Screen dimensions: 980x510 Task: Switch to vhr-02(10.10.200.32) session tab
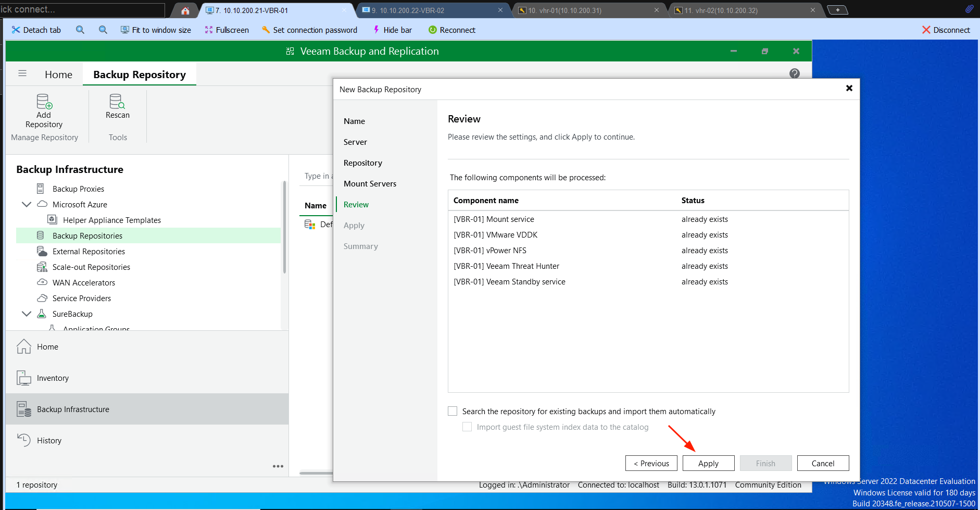pyautogui.click(x=745, y=10)
